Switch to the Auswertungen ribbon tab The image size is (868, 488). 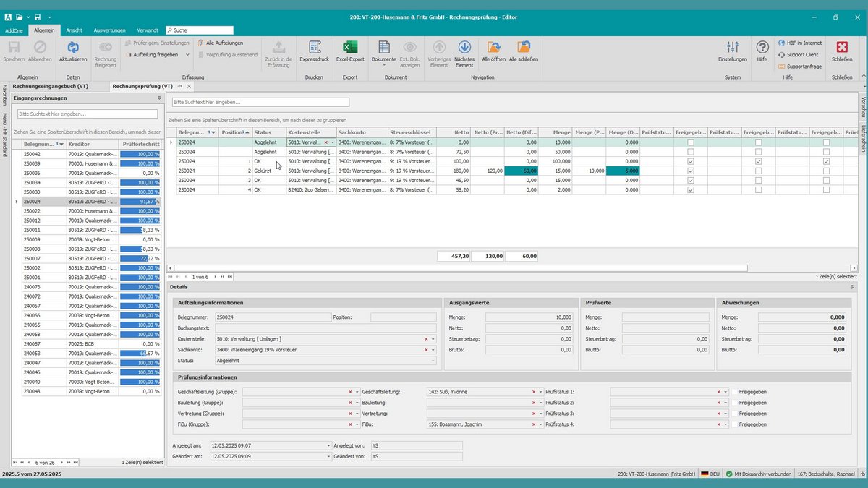[110, 30]
